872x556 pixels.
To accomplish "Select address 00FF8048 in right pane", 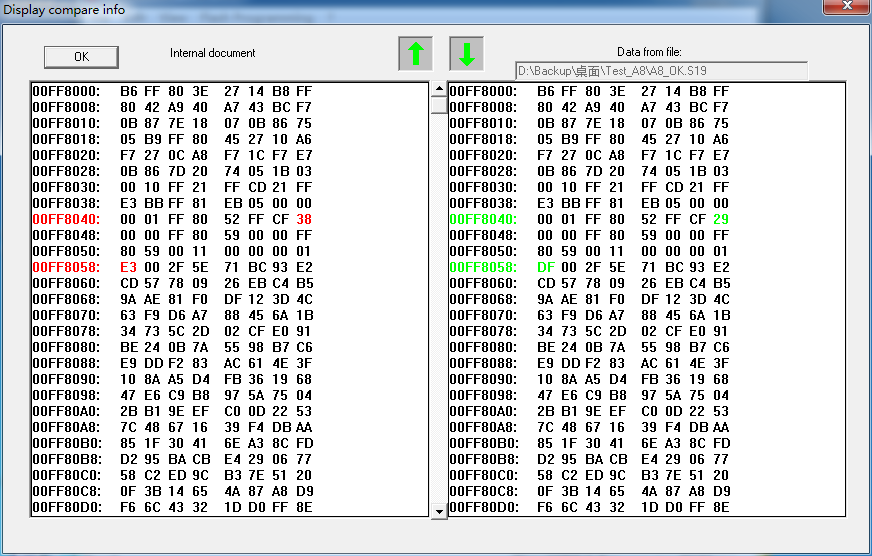I will point(483,235).
